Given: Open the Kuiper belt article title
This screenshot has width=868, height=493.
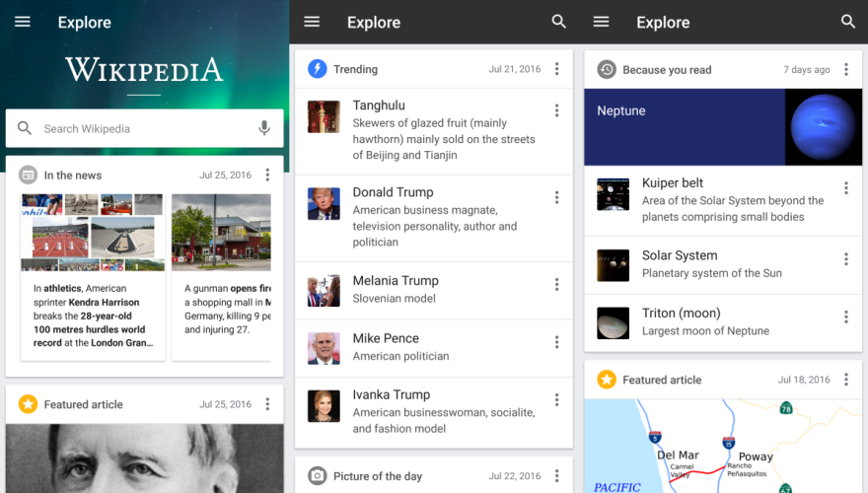Looking at the screenshot, I should (x=673, y=182).
